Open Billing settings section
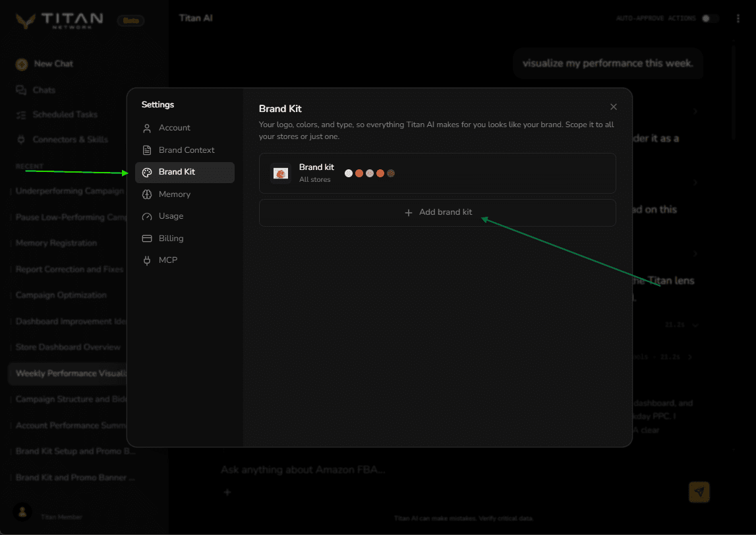756x535 pixels. (185, 238)
